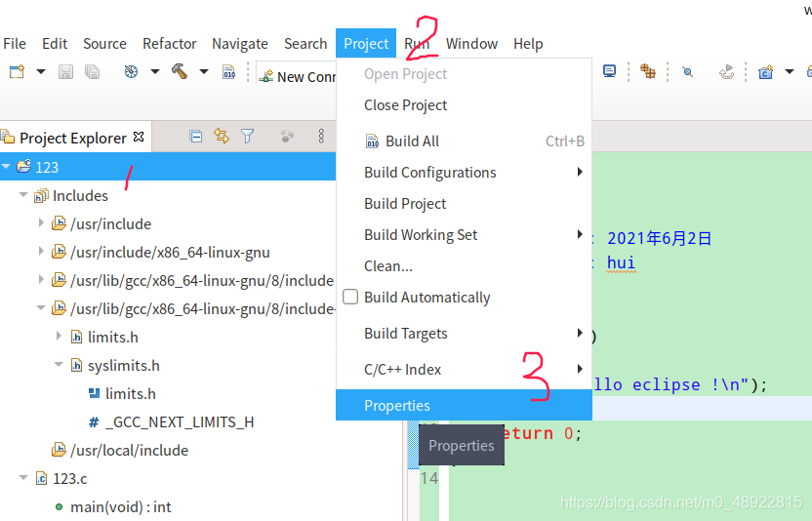
Task: Toggle Link with Editor icon
Action: 222,137
